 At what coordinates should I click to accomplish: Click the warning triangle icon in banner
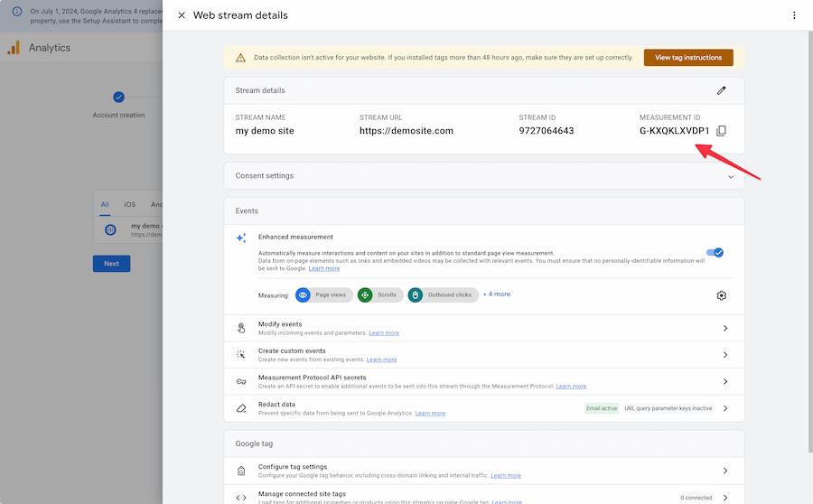tap(240, 58)
